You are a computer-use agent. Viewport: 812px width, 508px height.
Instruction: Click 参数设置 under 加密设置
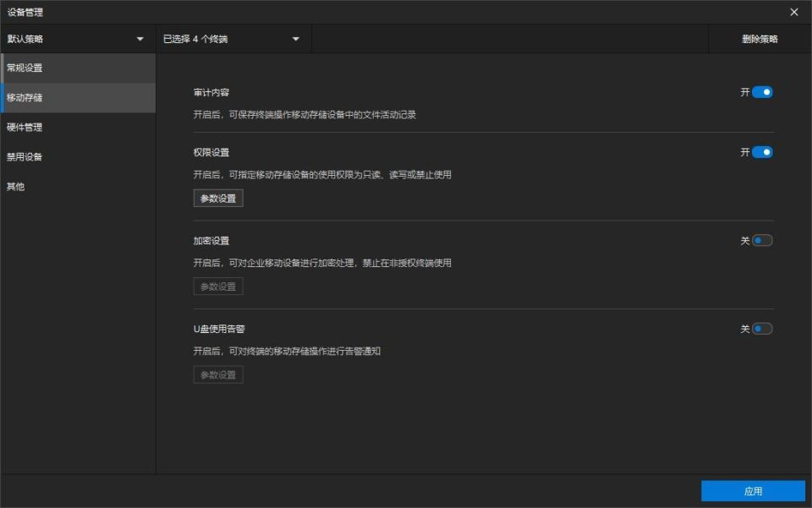point(218,287)
